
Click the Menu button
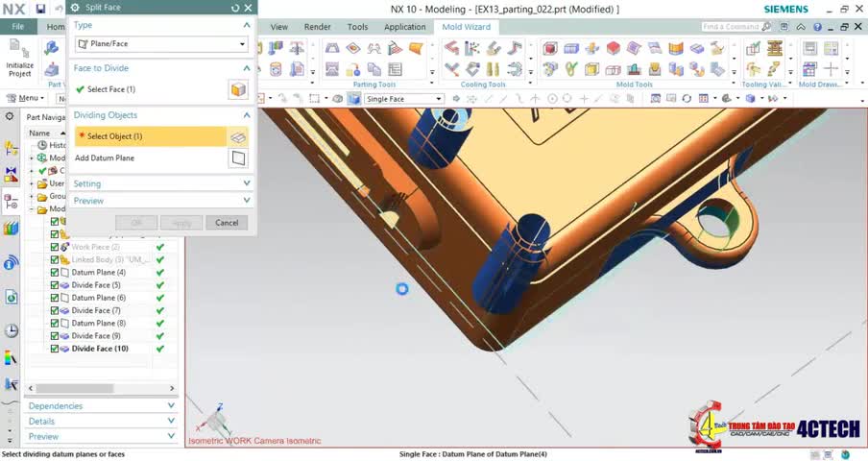26,99
